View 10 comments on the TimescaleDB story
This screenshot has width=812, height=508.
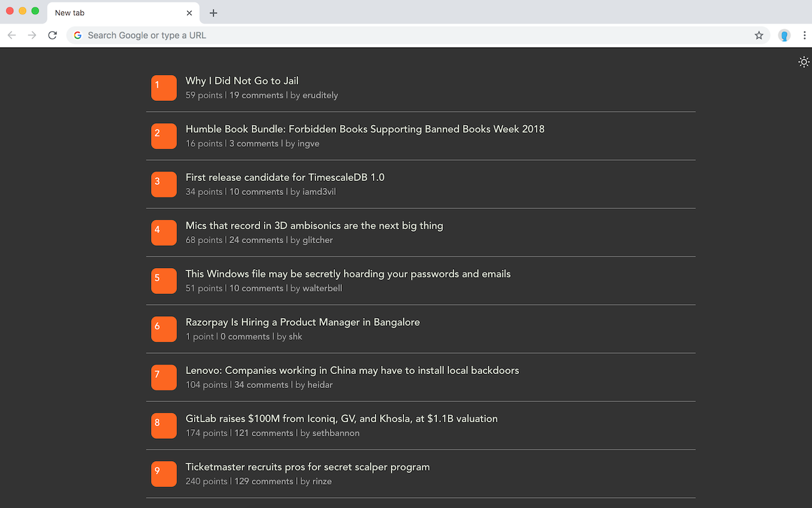click(x=256, y=192)
